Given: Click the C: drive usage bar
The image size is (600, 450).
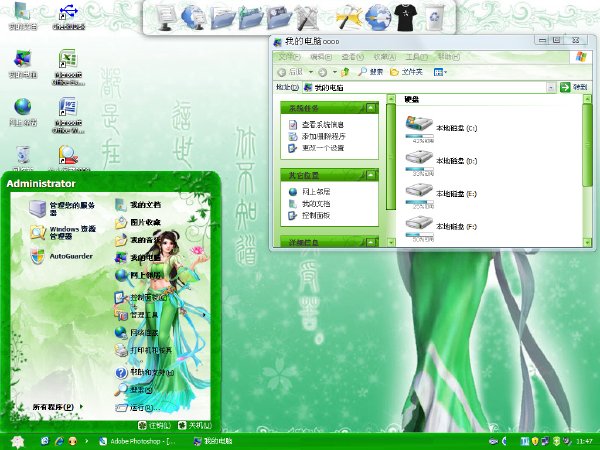Looking at the screenshot, I should (419, 136).
